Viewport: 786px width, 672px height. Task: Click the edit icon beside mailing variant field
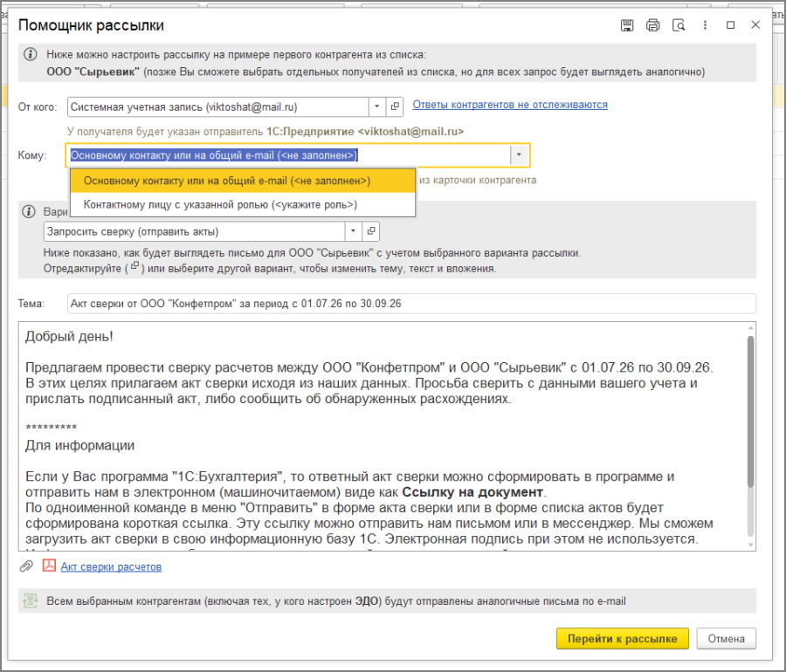371,231
